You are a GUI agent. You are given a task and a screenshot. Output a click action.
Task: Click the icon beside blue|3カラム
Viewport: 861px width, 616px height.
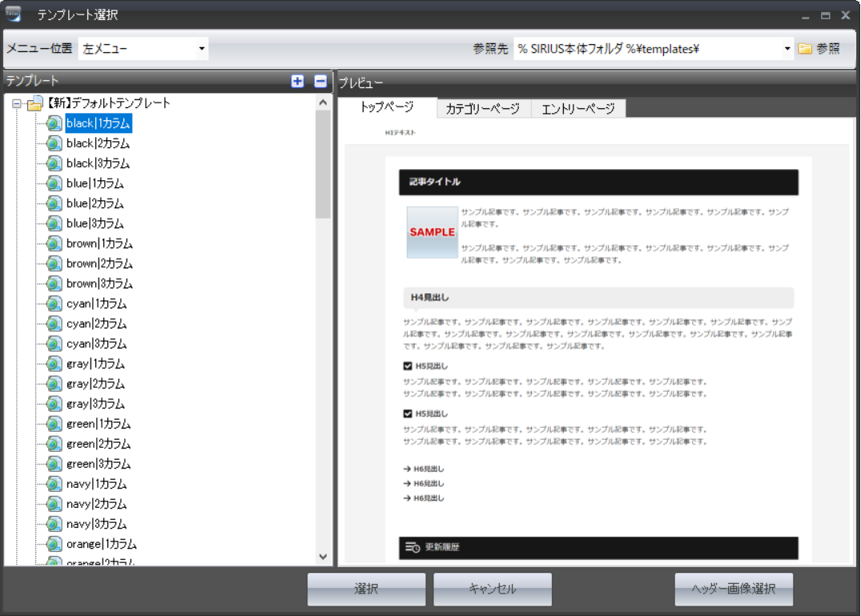pyautogui.click(x=54, y=223)
